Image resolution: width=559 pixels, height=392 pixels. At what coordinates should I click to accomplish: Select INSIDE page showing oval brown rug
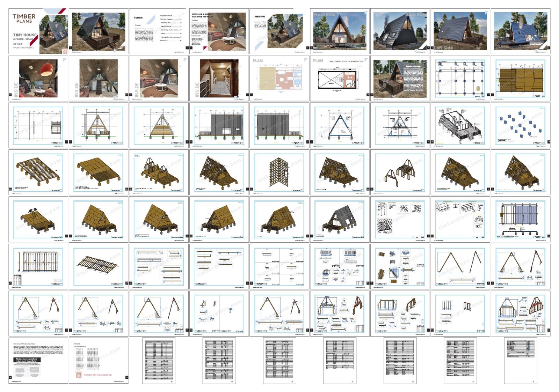tap(159, 79)
